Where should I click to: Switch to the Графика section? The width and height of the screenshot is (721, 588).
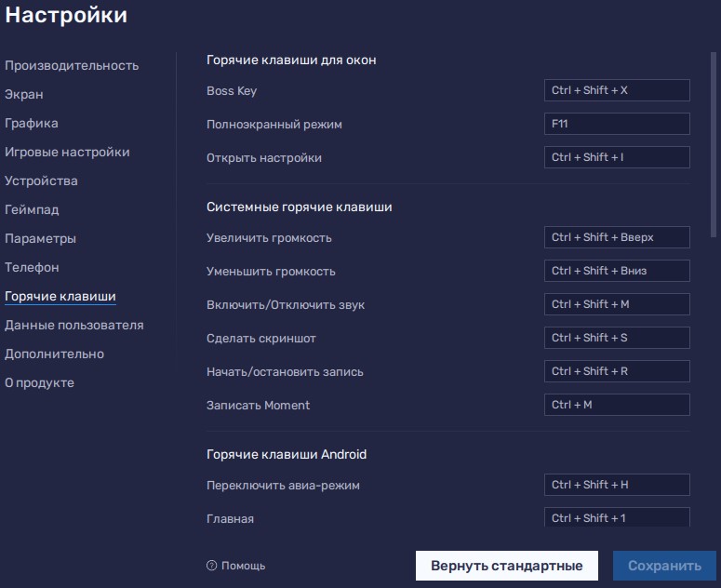click(x=32, y=123)
